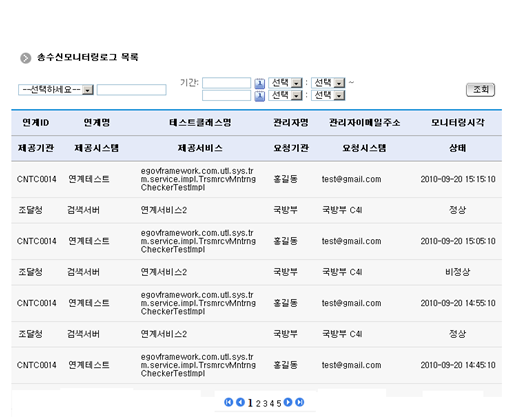Select monitoring time 2010-09-20 14:55:10
Viewport: 519px width, 420px height.
pos(458,303)
